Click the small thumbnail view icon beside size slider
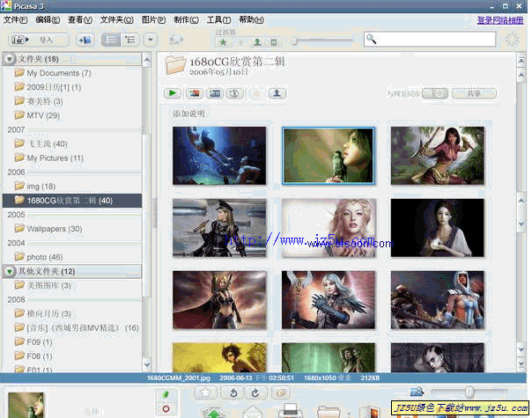The image size is (532, 418). (417, 392)
